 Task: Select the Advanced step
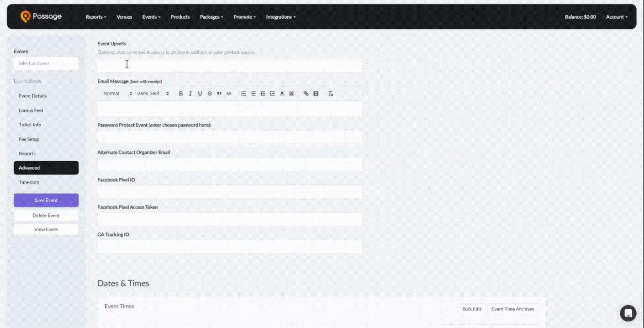pos(46,168)
